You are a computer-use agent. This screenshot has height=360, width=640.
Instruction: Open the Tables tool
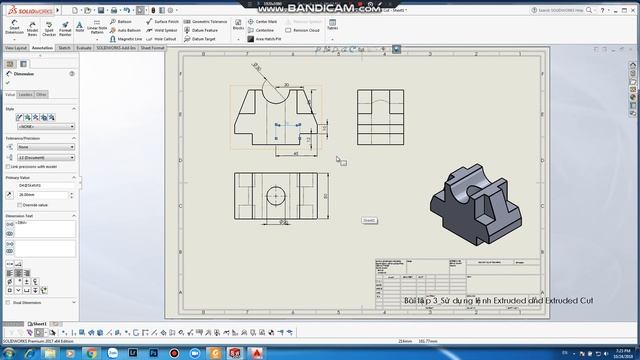[x=333, y=24]
